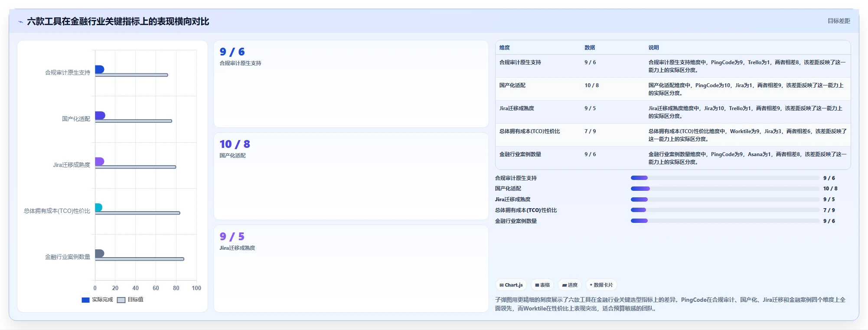Click the 国产化适配 caption in second card
868x330 pixels.
[x=232, y=155]
